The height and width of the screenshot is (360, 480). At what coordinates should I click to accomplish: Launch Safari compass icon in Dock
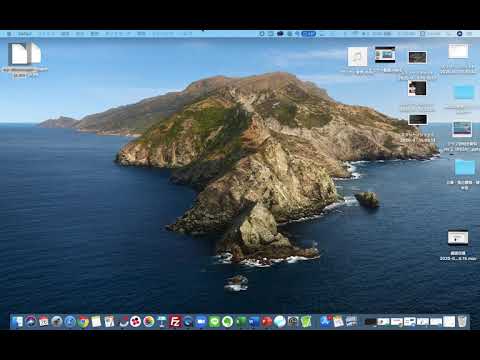click(70, 322)
